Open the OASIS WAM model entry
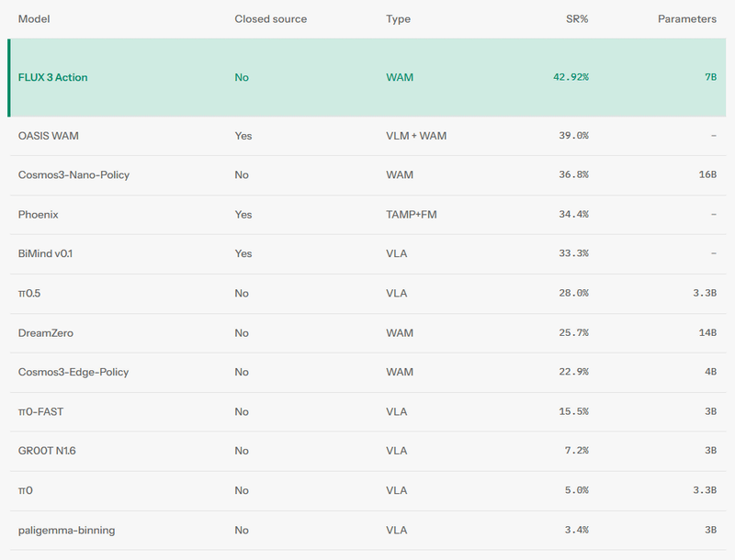 point(49,136)
